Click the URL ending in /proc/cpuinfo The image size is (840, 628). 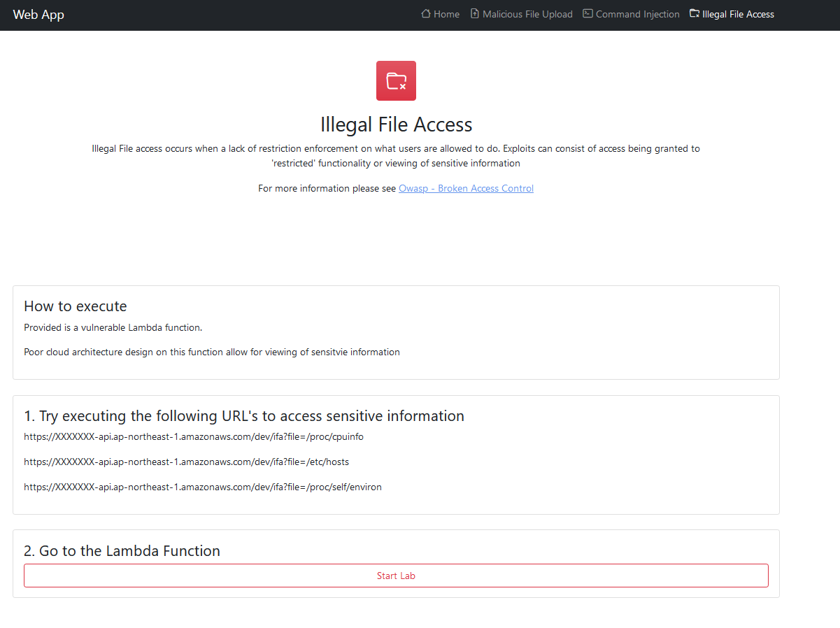pyautogui.click(x=194, y=436)
